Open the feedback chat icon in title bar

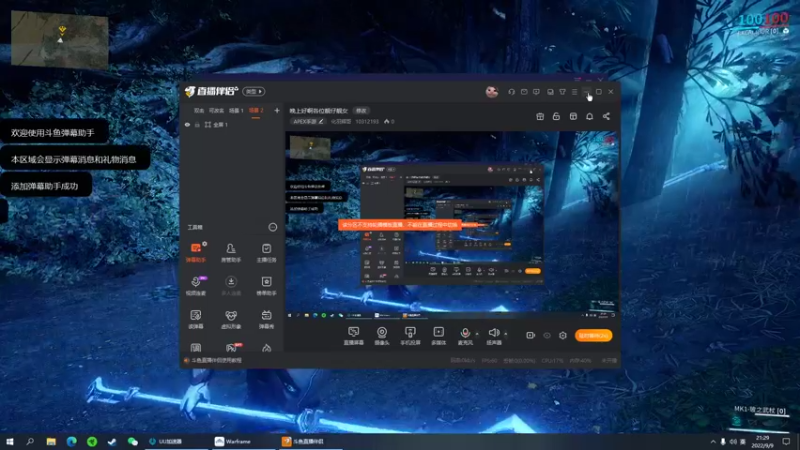(x=536, y=92)
